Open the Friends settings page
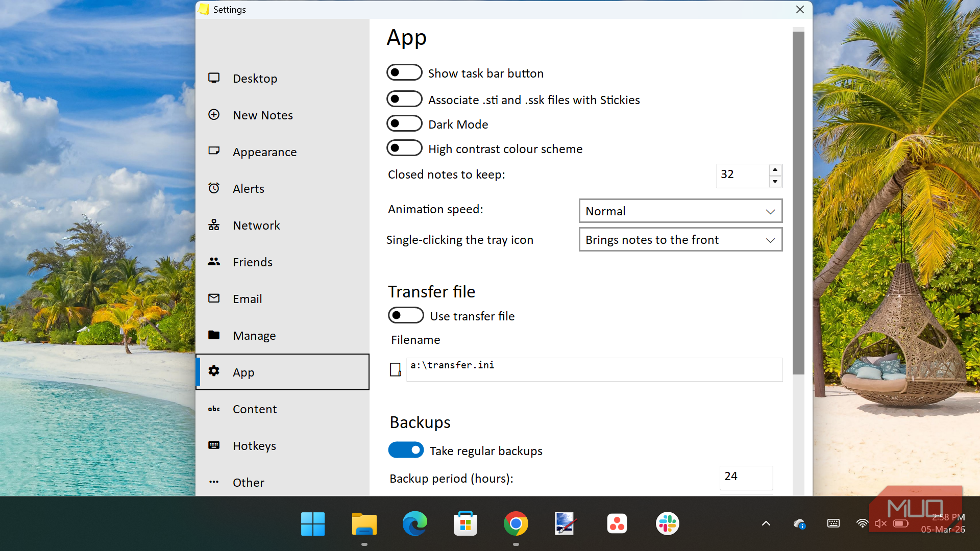 point(282,262)
